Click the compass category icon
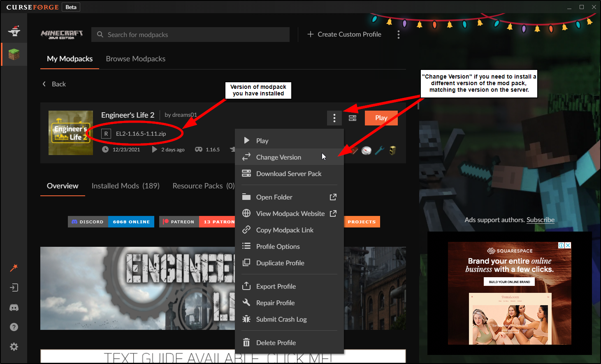Viewport: 601px width, 364px height. point(367,151)
